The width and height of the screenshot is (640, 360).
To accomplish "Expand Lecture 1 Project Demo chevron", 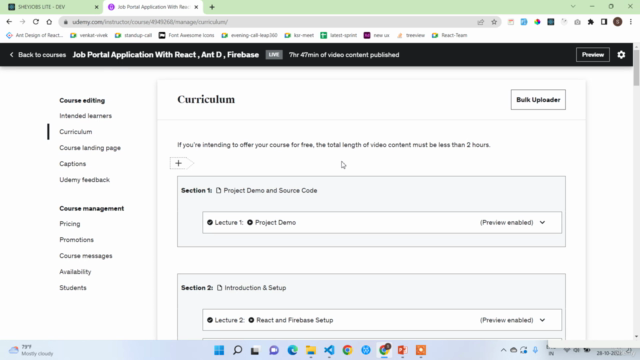I will [542, 222].
